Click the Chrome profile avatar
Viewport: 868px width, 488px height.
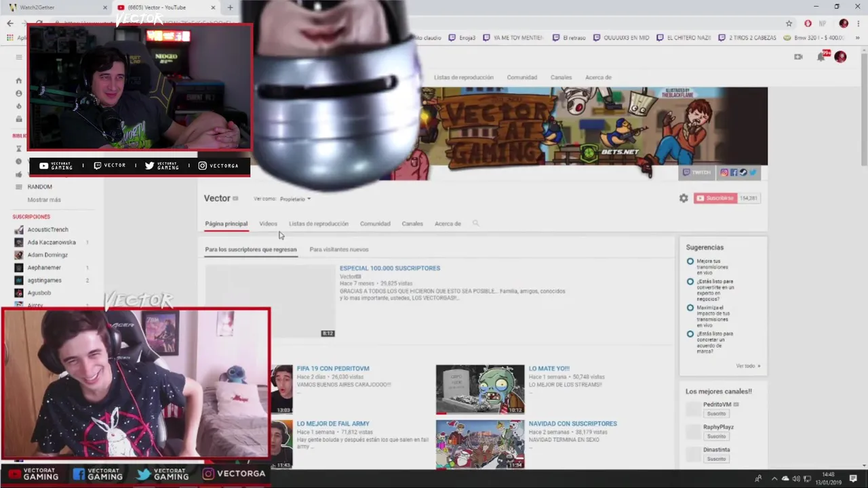click(844, 23)
